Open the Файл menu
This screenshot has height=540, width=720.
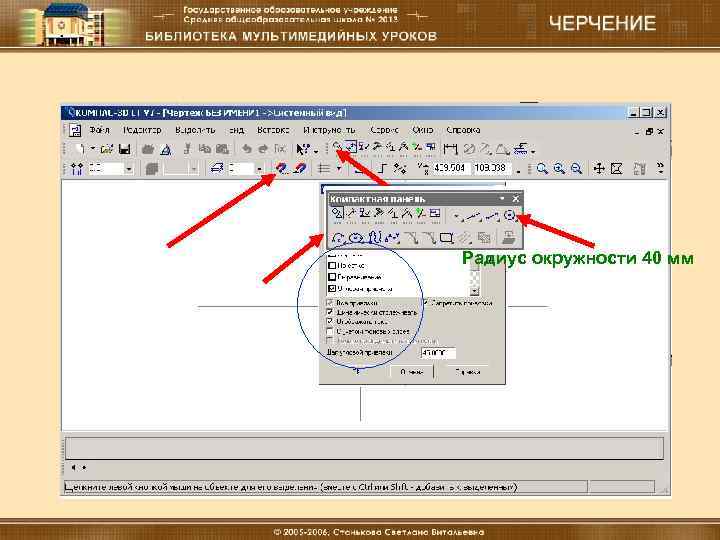pyautogui.click(x=99, y=130)
